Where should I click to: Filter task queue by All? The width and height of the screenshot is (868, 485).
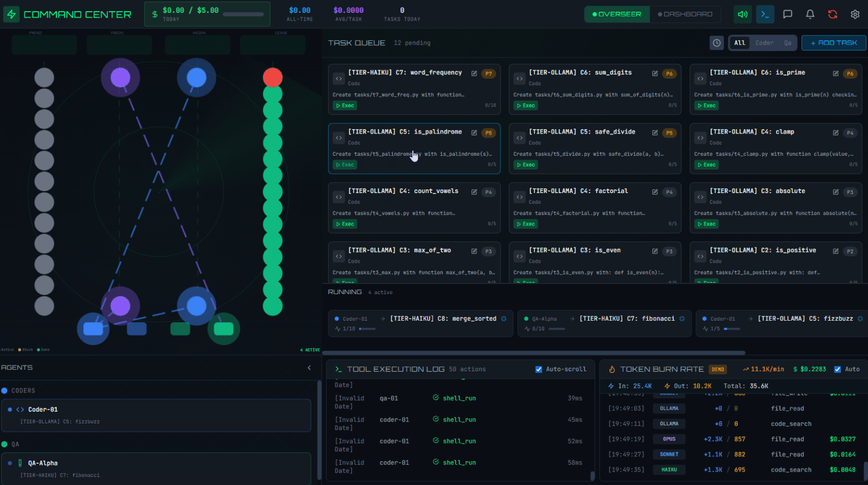click(x=740, y=43)
